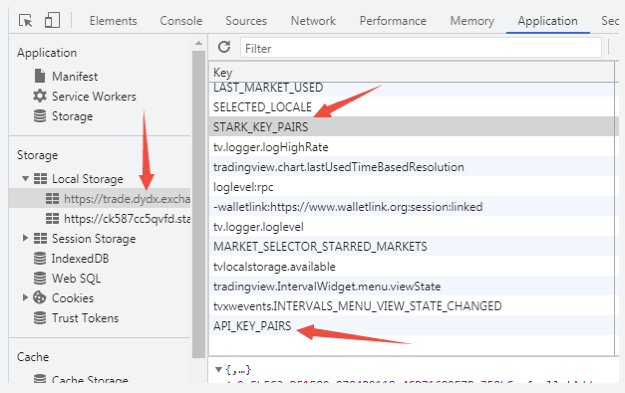
Task: Select the Web SQL database icon
Action: click(x=39, y=278)
